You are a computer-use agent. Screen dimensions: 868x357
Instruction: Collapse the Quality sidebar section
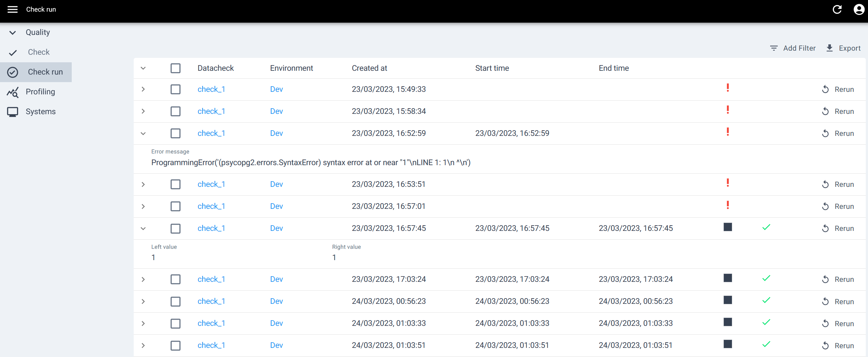13,33
